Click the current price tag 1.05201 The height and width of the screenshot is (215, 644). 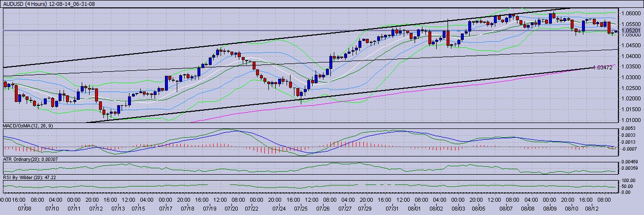pos(632,31)
